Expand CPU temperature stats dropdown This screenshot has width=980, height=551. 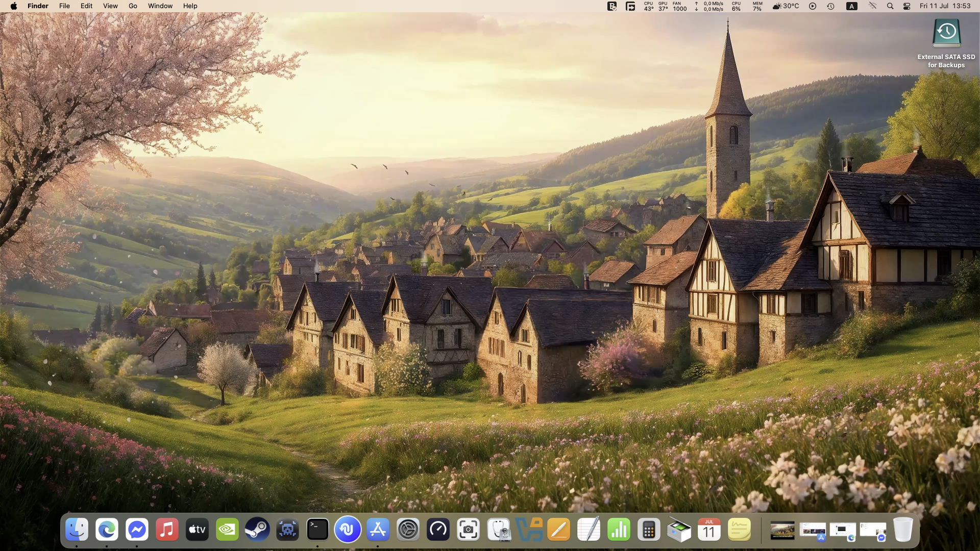click(648, 6)
